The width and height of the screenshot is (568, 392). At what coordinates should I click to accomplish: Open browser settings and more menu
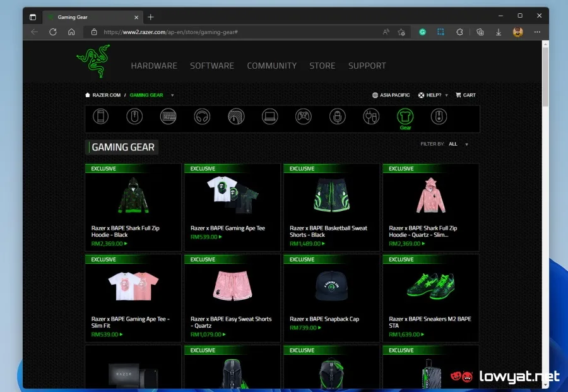(537, 32)
